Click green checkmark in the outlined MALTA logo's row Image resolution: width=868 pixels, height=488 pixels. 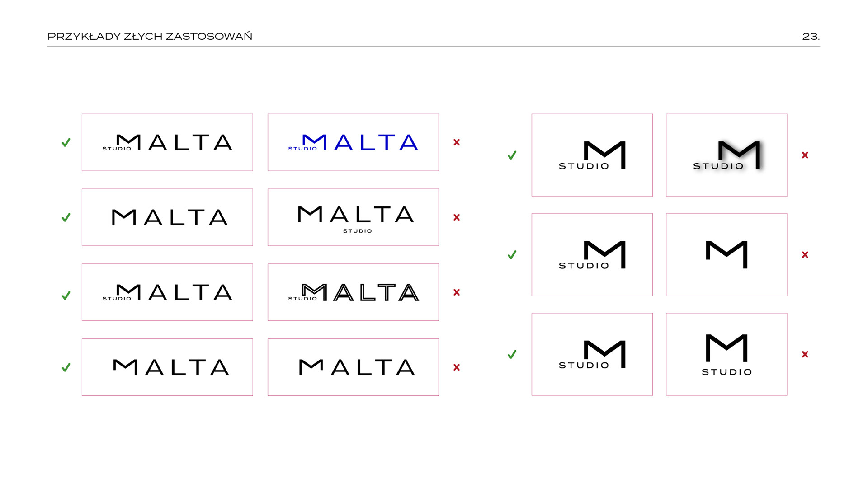pos(66,295)
